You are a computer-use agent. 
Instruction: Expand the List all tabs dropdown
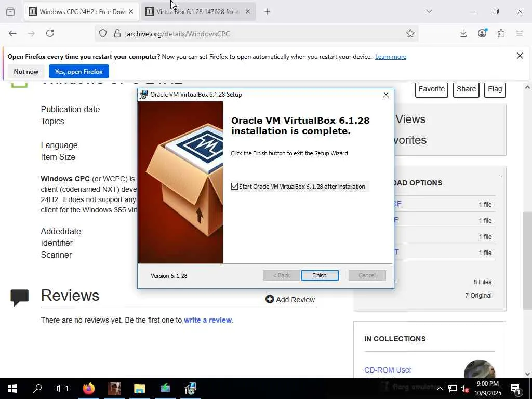pos(429,11)
